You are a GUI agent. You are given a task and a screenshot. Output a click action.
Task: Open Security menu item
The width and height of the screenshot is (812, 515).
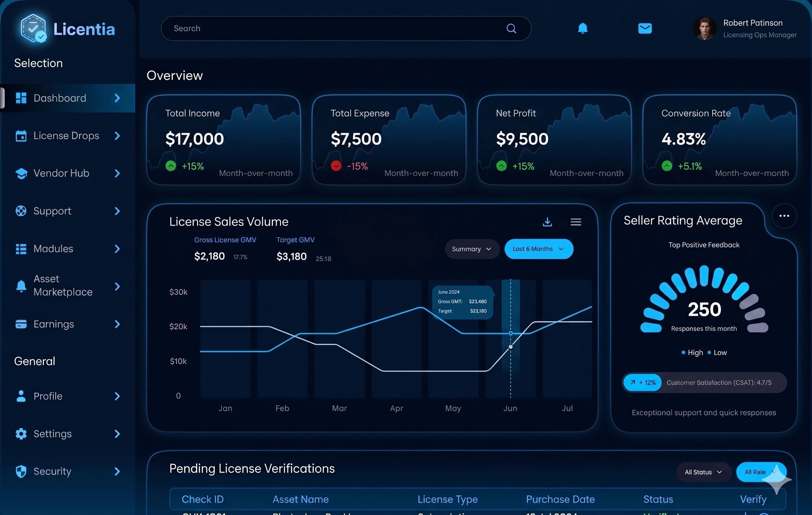[x=68, y=471]
